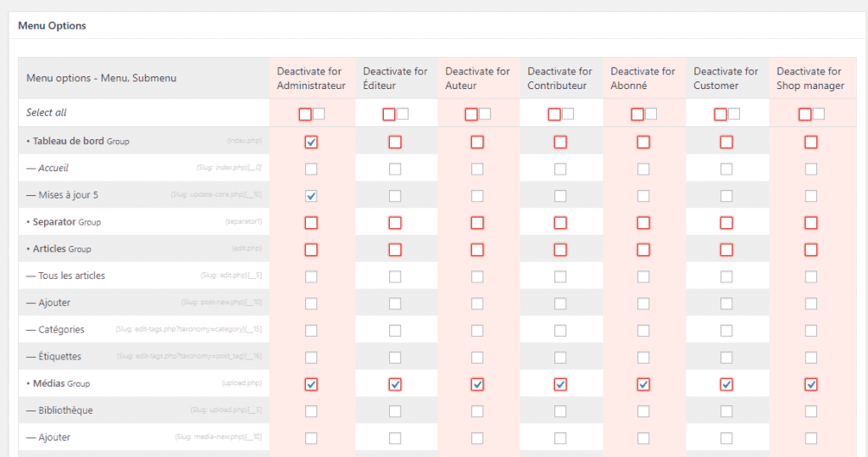Check Étiquettes for Administrateur
This screenshot has height=457, width=868.
click(x=311, y=357)
